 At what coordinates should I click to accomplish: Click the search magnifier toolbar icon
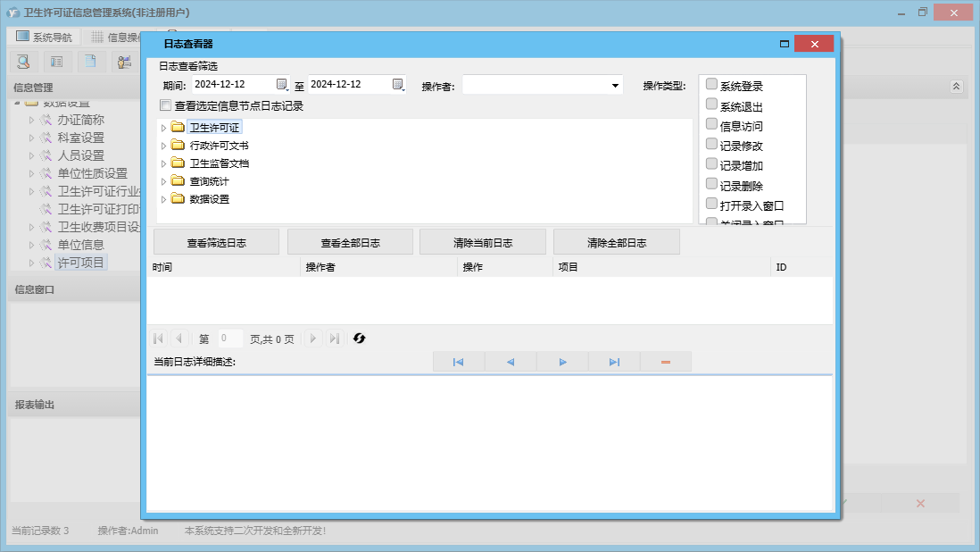(24, 62)
